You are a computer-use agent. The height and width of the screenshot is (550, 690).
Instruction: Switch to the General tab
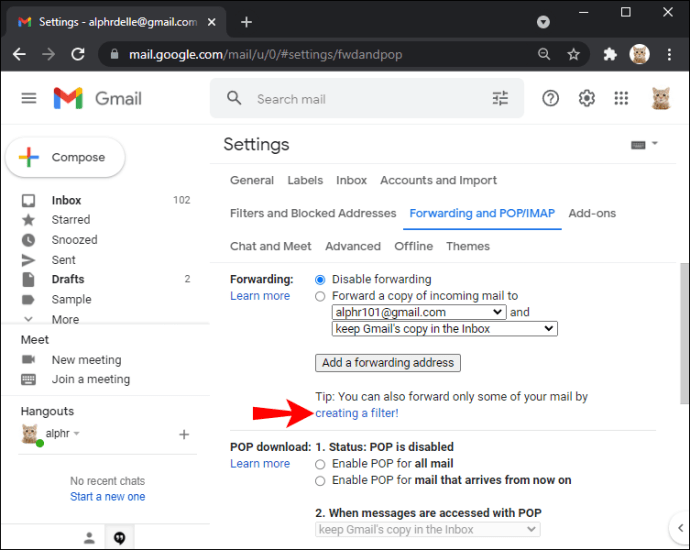pos(252,180)
